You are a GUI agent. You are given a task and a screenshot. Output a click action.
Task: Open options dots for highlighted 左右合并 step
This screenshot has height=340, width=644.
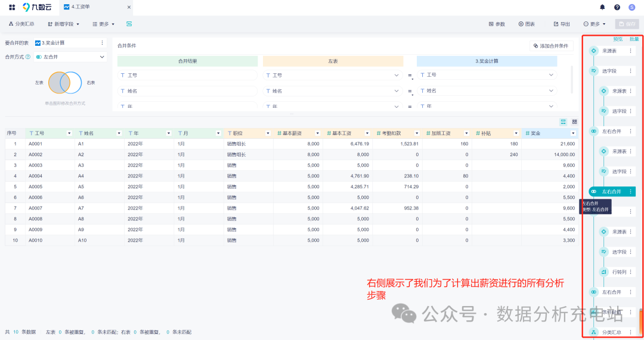click(631, 192)
